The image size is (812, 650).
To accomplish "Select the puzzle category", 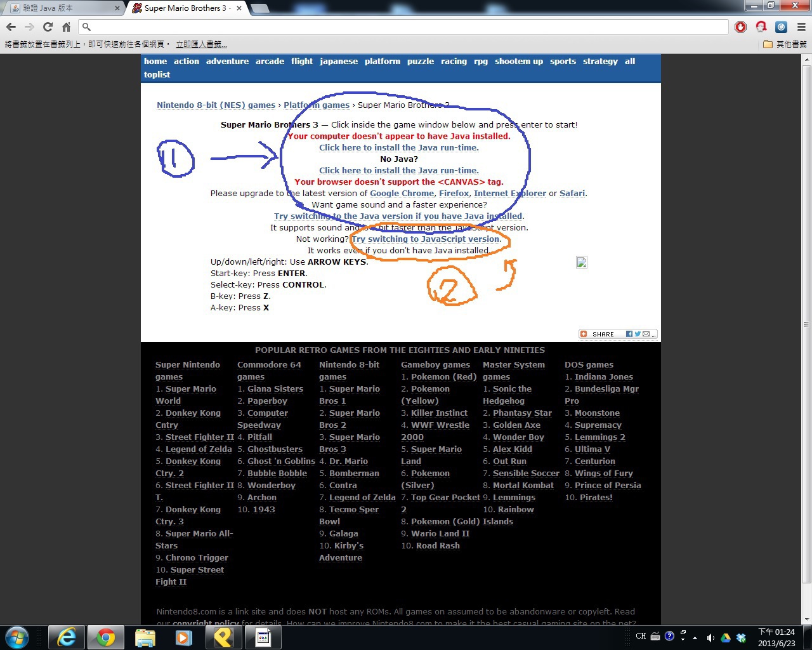I will (x=421, y=61).
